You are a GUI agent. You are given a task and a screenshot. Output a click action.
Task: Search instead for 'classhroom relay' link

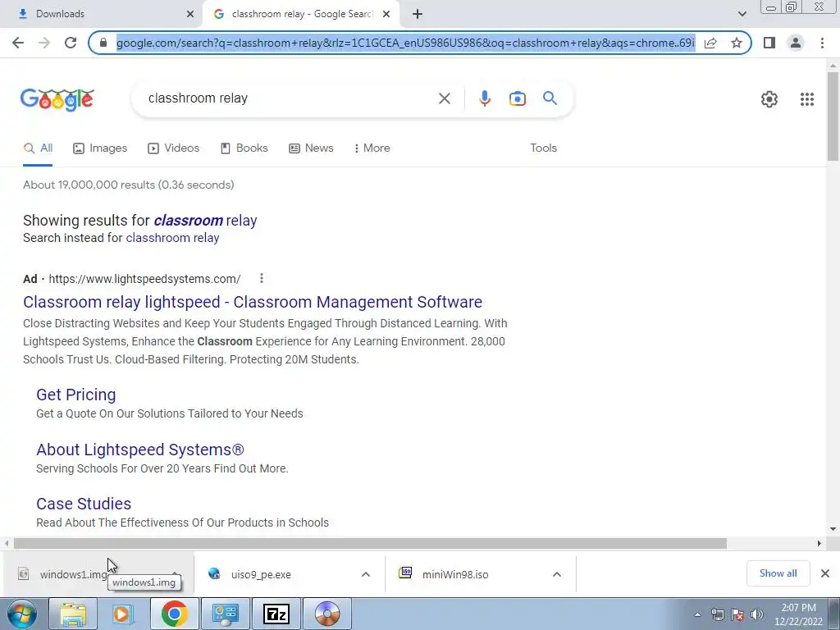172,238
